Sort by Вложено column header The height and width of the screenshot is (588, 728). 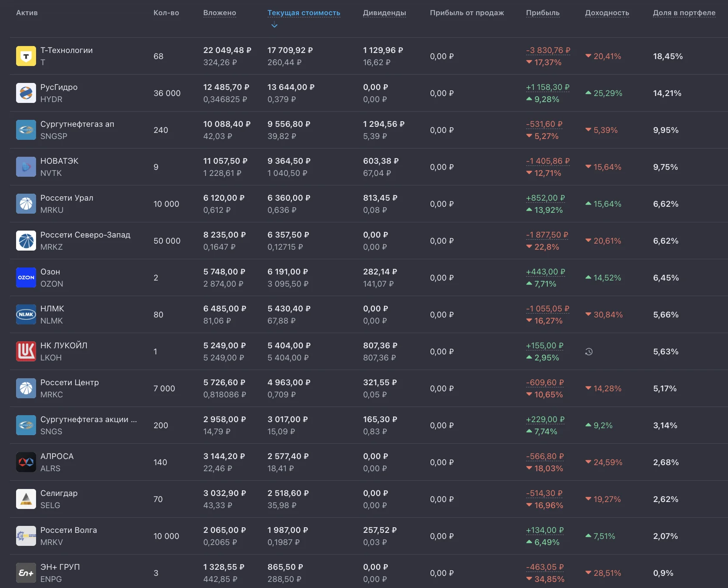click(220, 13)
